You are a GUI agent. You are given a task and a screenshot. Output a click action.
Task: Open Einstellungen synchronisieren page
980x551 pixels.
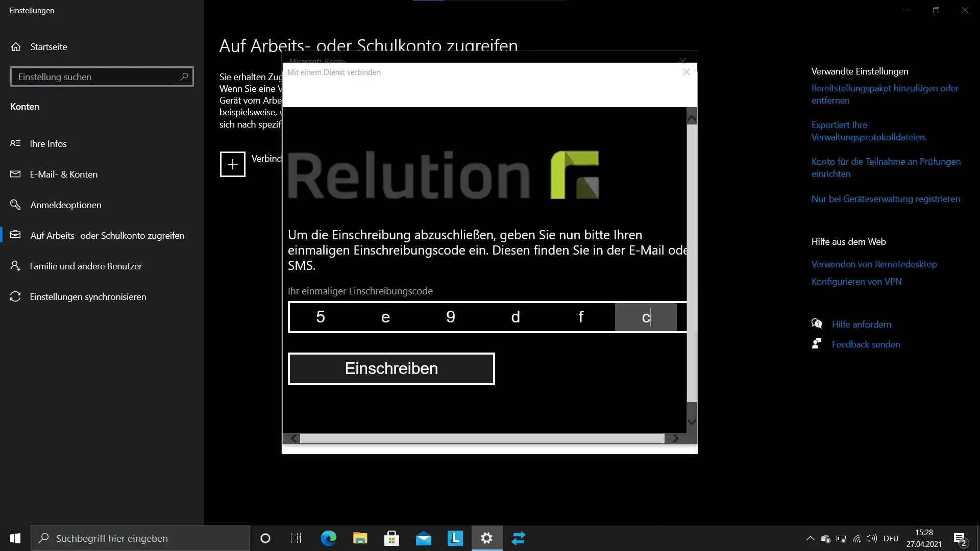(x=102, y=296)
